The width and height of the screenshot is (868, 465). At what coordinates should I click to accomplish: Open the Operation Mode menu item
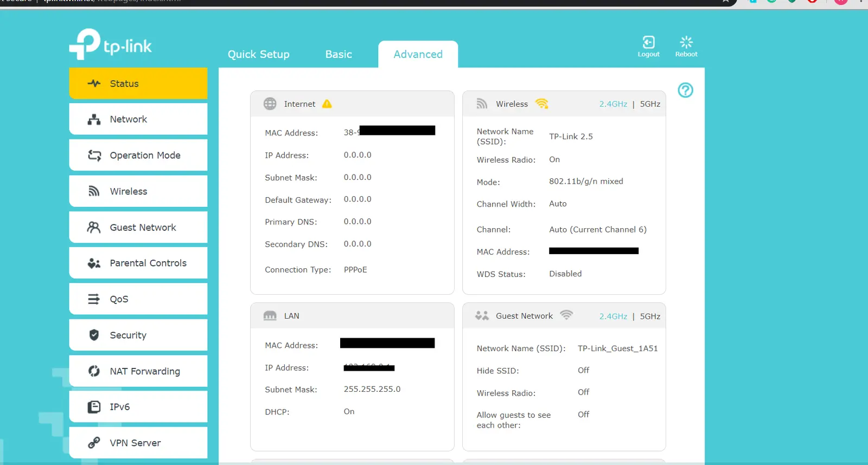coord(138,156)
